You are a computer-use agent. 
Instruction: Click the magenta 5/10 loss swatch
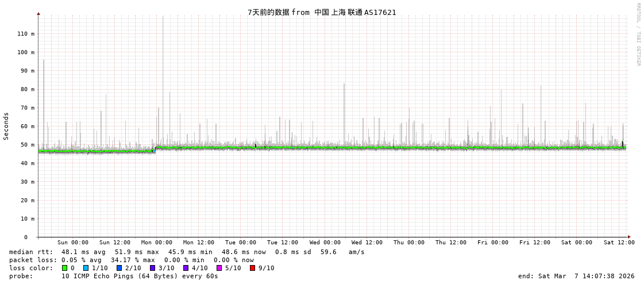(x=219, y=268)
